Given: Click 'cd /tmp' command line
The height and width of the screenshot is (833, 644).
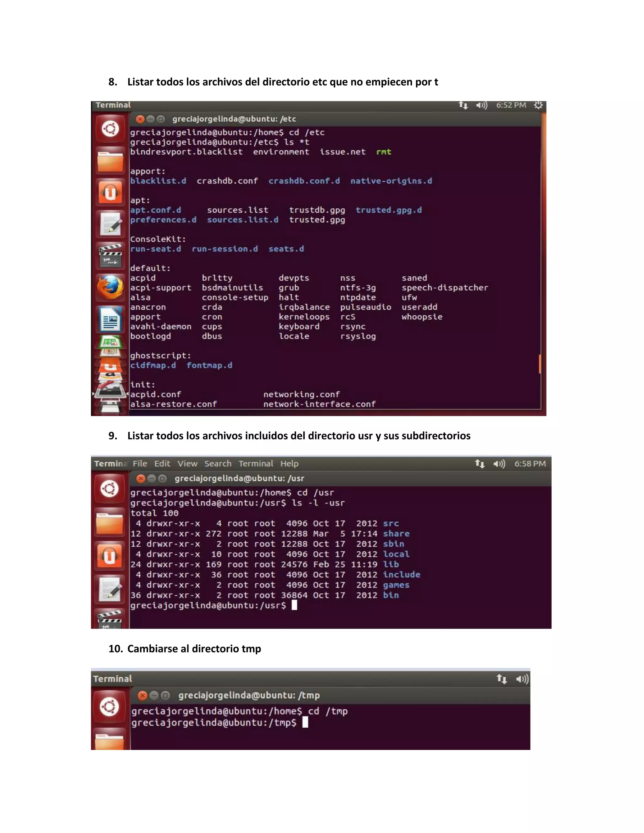Looking at the screenshot, I should point(328,711).
